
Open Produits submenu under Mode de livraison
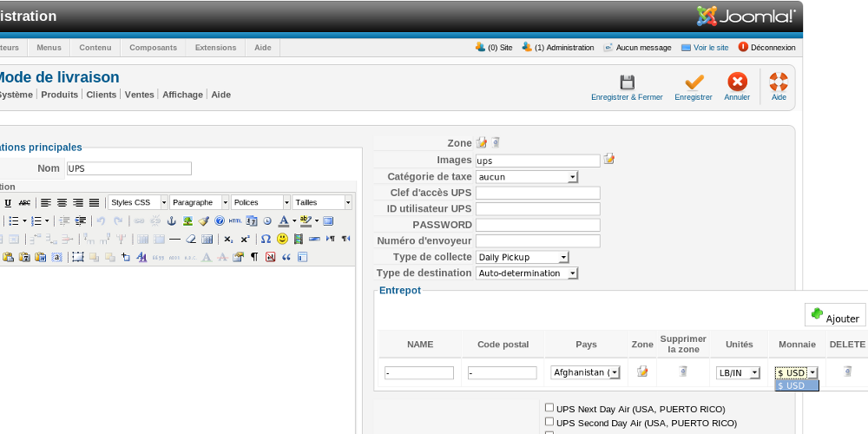click(x=60, y=95)
